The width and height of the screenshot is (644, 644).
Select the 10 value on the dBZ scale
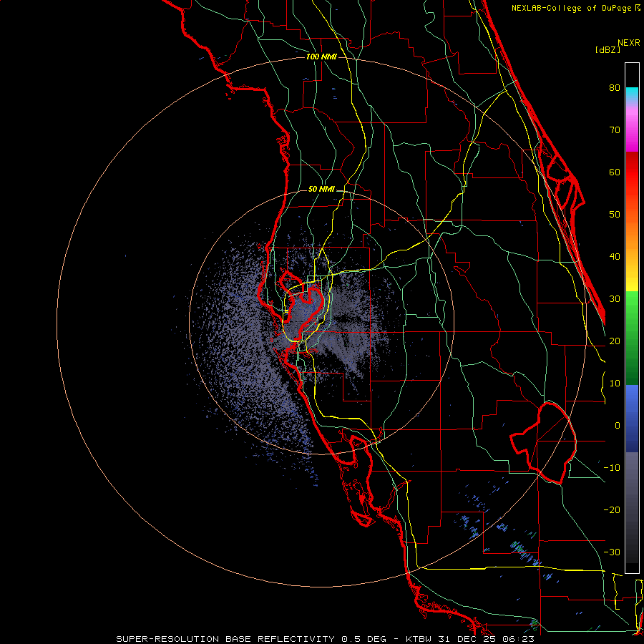[615, 384]
